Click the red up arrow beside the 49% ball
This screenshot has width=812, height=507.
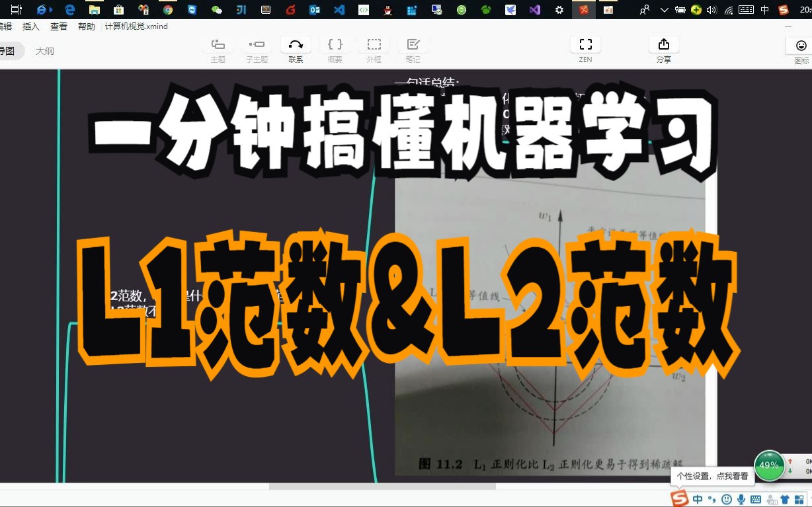(792, 461)
